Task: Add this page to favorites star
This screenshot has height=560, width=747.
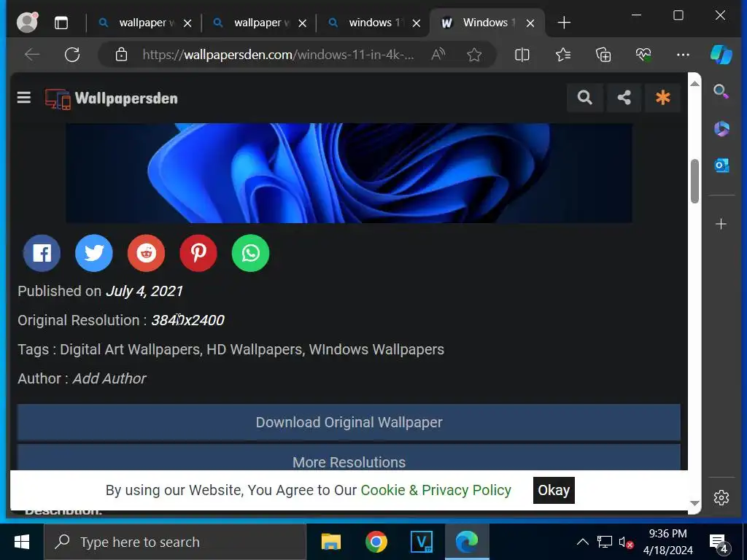Action: (x=474, y=55)
